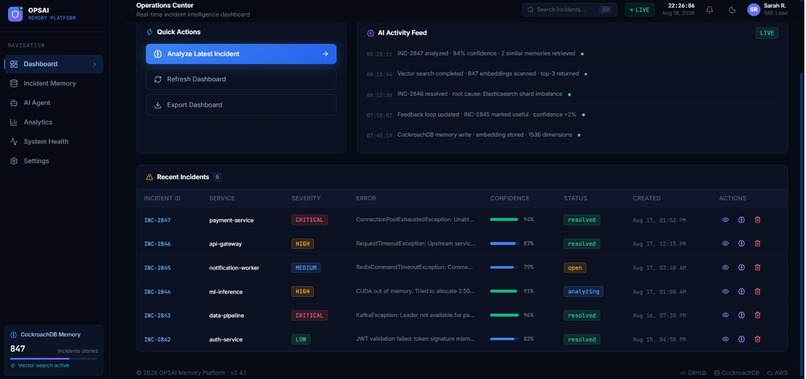Click AI Activity Feed header icon
The width and height of the screenshot is (806, 379).
coord(371,33)
